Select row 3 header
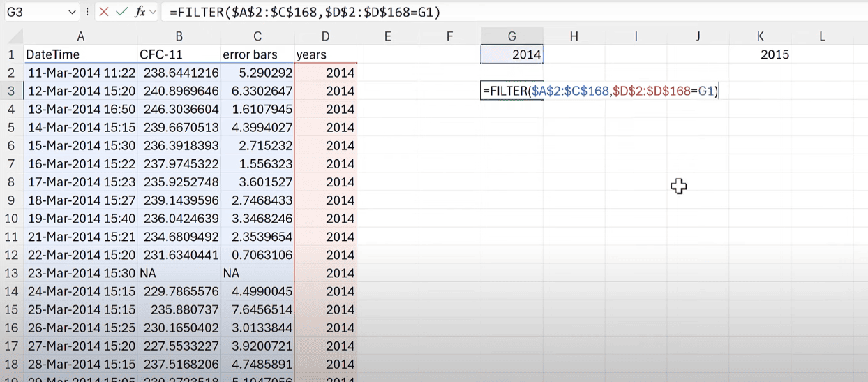 coord(12,91)
